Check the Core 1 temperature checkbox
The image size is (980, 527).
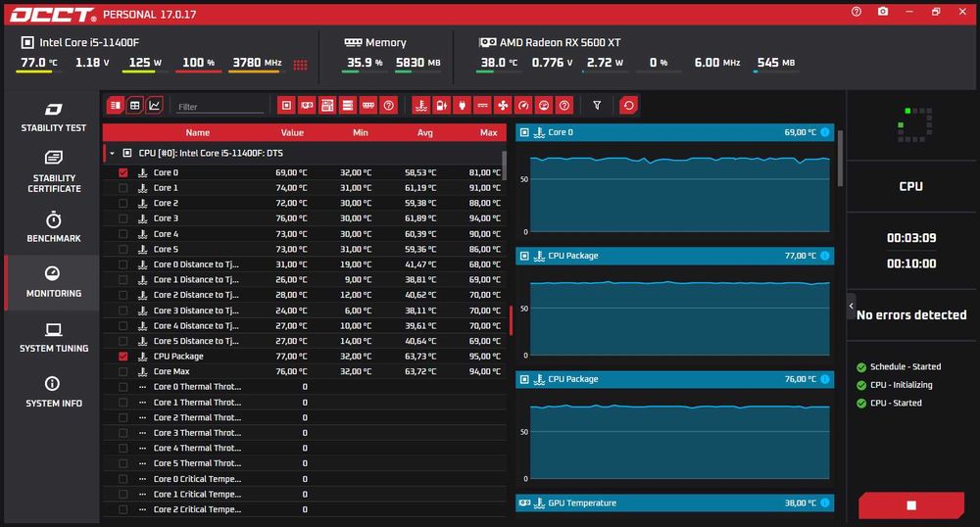[123, 188]
